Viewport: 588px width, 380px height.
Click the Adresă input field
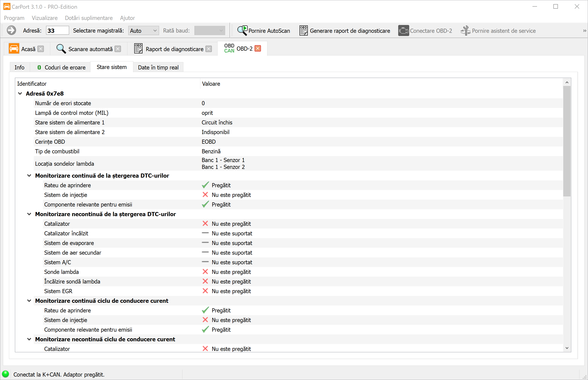tap(57, 31)
